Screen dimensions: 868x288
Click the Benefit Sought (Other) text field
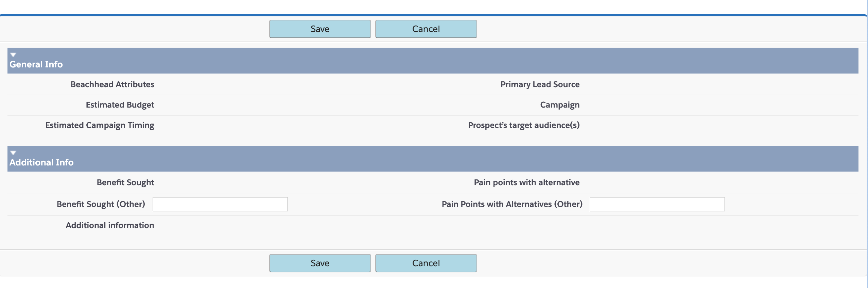pyautogui.click(x=220, y=204)
